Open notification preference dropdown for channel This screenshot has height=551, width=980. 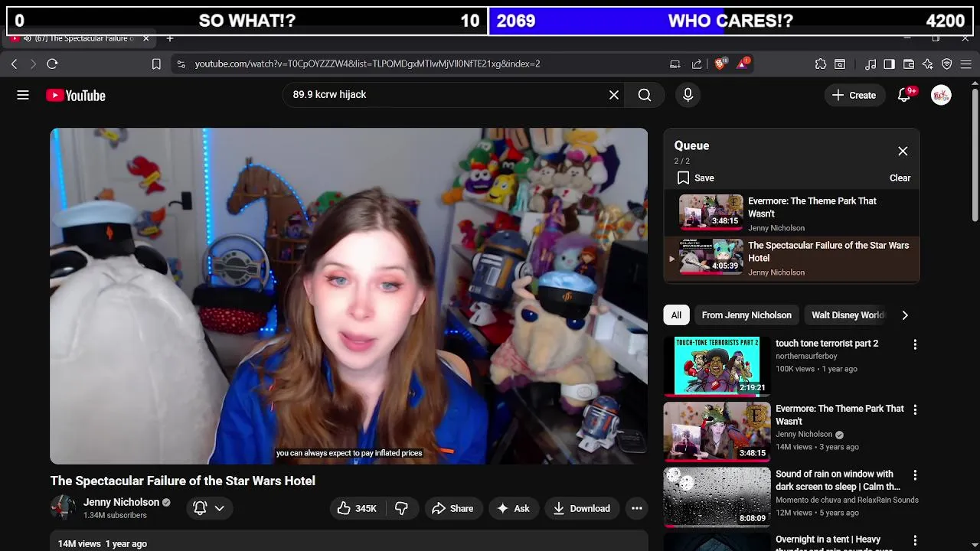pyautogui.click(x=209, y=508)
